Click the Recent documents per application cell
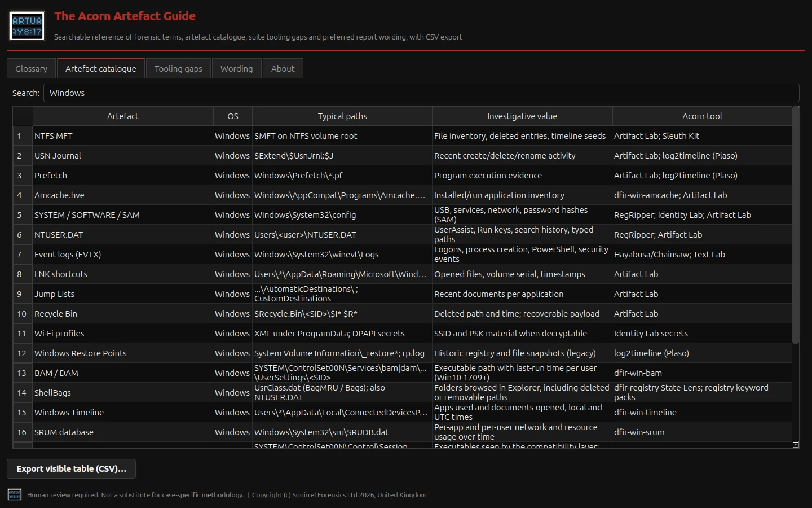 click(522, 294)
